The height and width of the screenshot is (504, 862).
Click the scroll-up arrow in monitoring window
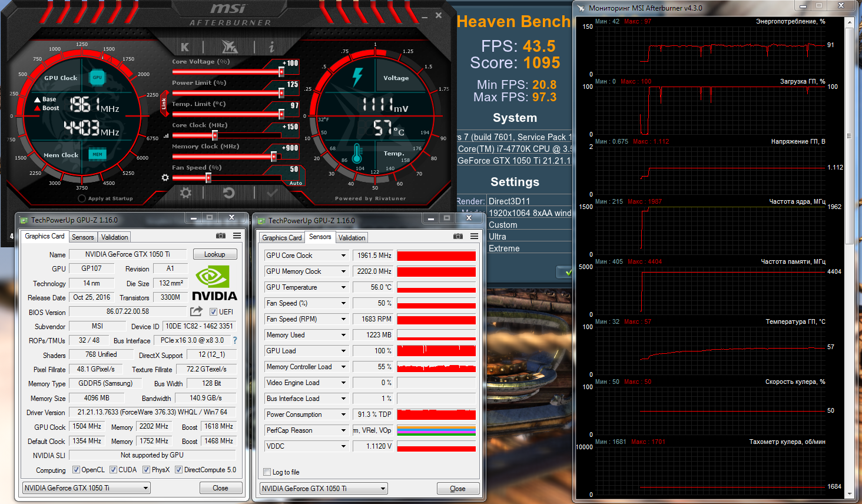[849, 23]
